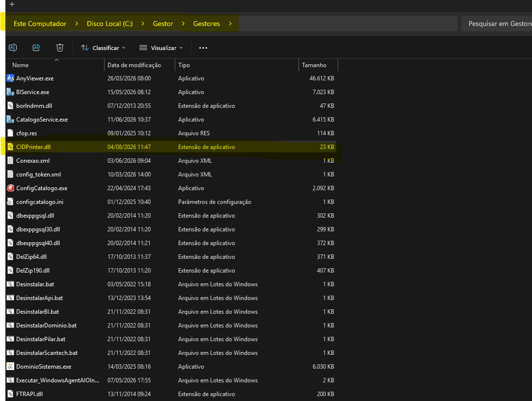Select the CIDPrinter.dll file icon
The width and height of the screenshot is (532, 401).
click(10, 147)
